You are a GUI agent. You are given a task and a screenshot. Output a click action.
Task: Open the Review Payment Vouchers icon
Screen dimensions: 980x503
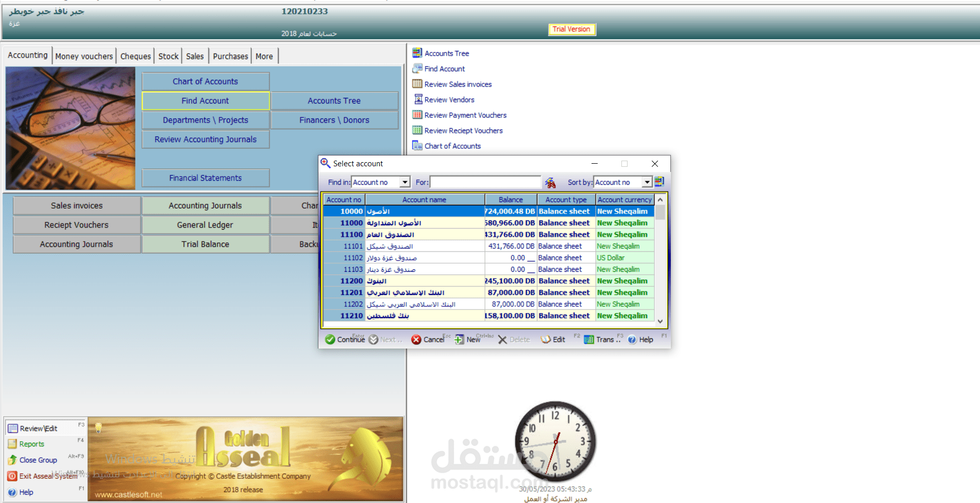pyautogui.click(x=417, y=115)
